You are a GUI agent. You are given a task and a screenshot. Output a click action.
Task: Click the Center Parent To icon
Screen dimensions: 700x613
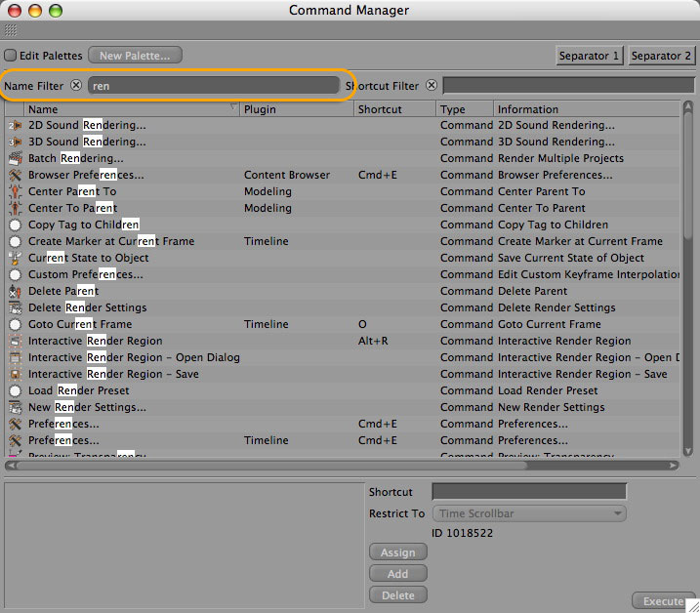pyautogui.click(x=15, y=191)
